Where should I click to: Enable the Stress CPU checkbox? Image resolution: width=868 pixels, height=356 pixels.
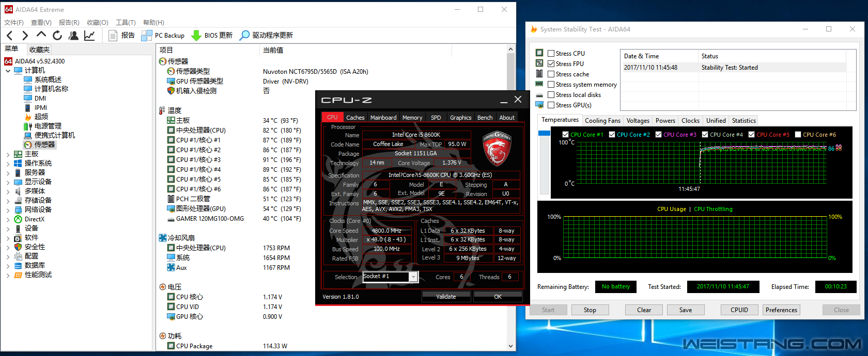click(x=551, y=53)
